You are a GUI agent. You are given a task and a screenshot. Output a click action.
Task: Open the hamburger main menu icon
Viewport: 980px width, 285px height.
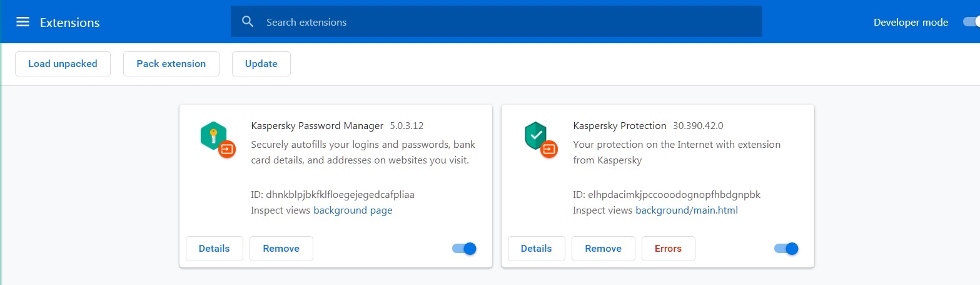pos(23,22)
